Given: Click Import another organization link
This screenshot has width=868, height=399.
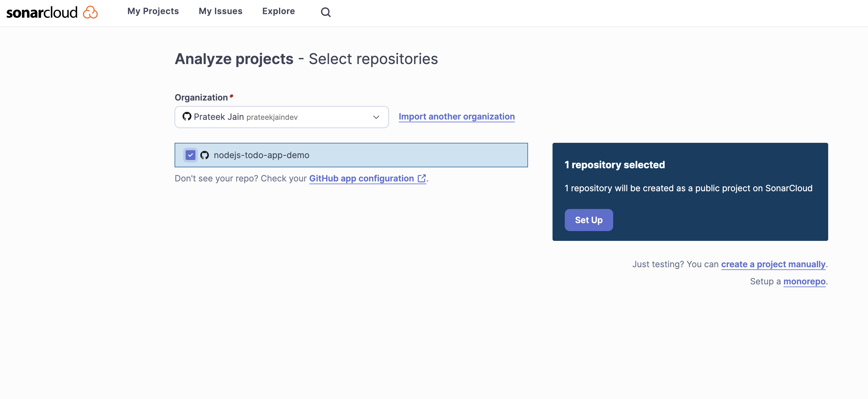Looking at the screenshot, I should [x=456, y=117].
